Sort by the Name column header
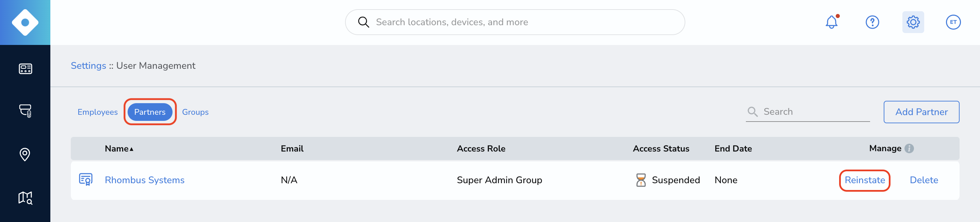 coord(119,148)
